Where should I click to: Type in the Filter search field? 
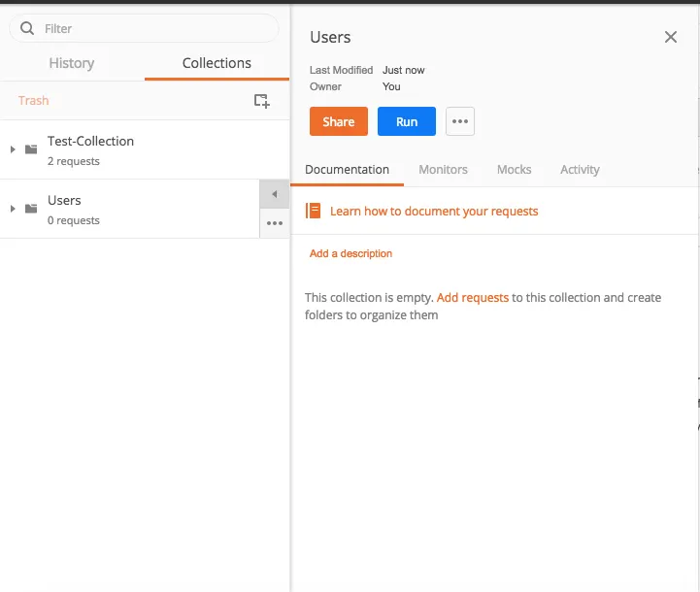(145, 28)
